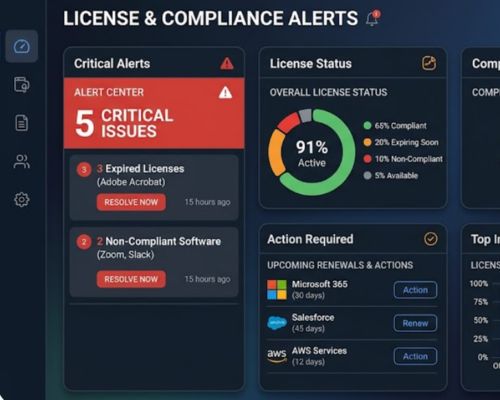Screen dimensions: 500x400
Task: Click the red Non-Compliant legend dot
Action: 367,159
